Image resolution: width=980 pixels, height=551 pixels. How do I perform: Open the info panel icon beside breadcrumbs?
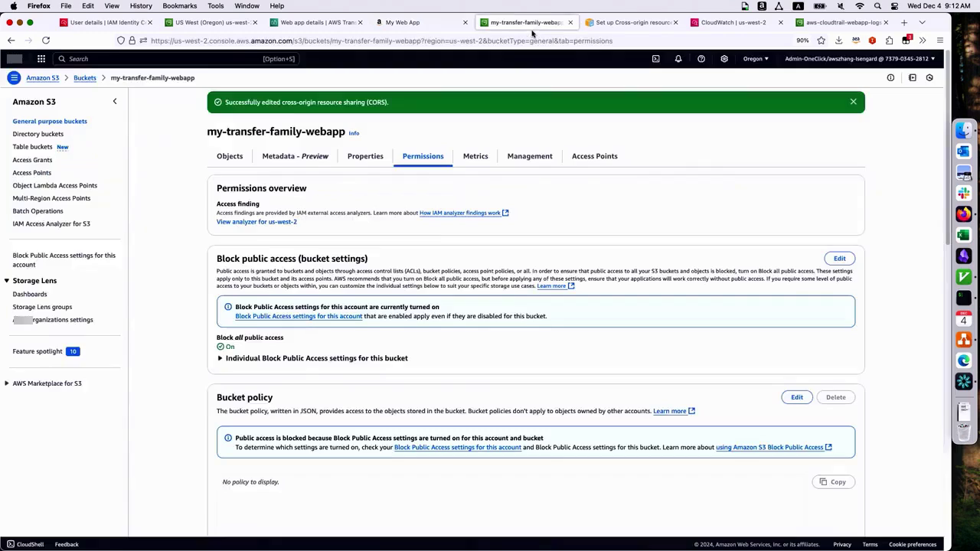pyautogui.click(x=890, y=77)
